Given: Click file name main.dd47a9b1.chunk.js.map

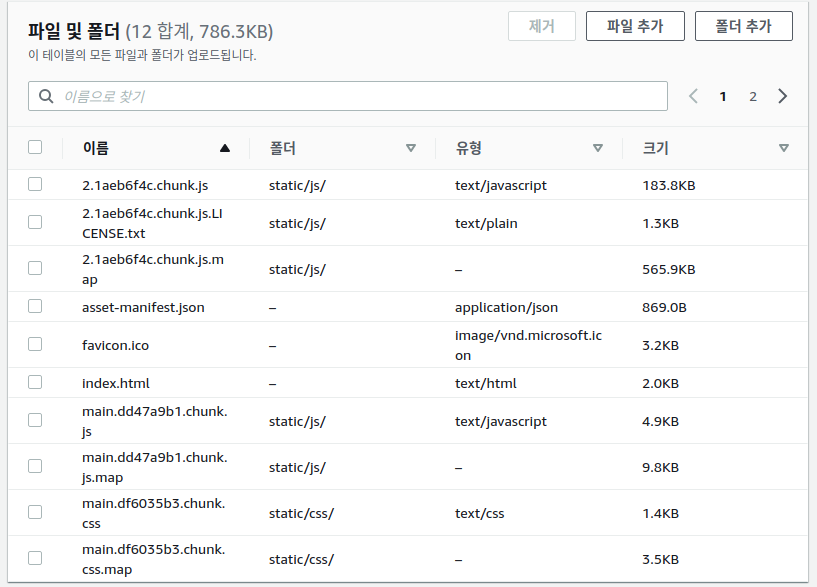Looking at the screenshot, I should [x=155, y=467].
